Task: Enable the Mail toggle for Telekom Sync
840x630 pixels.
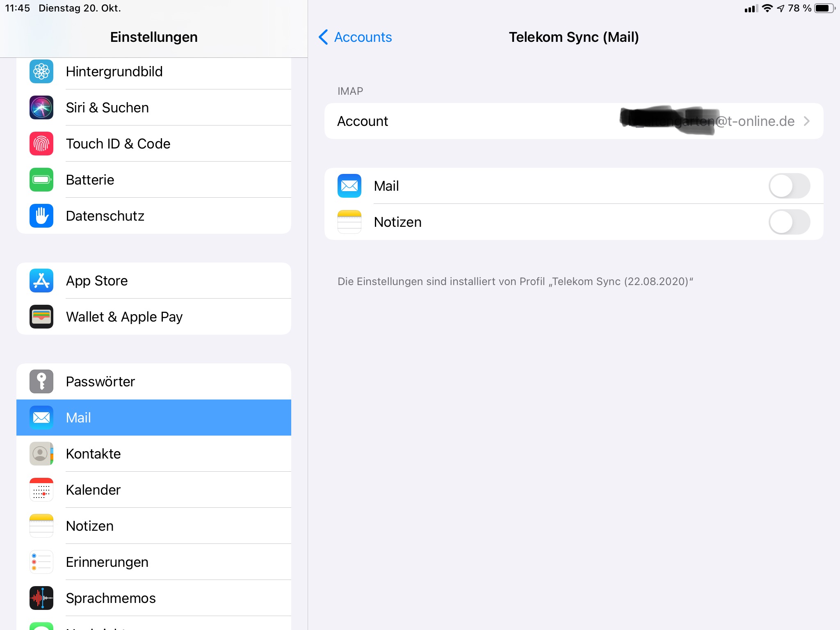Action: tap(789, 186)
